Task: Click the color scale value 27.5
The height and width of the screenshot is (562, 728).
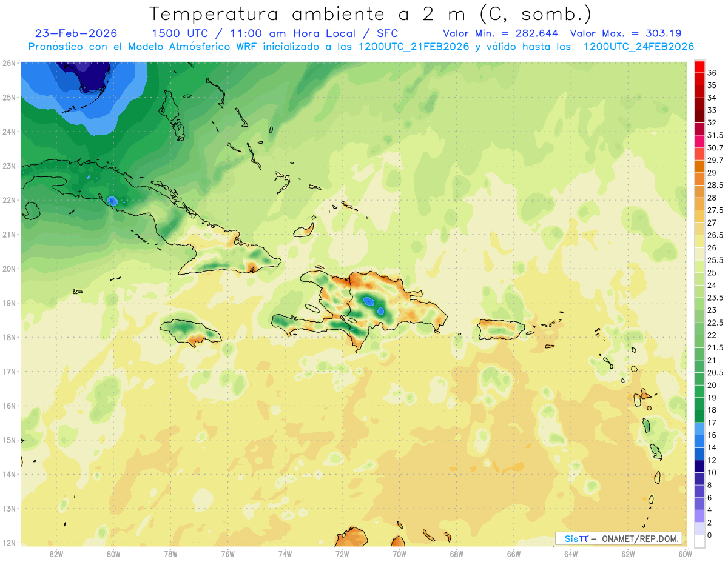Action: click(715, 210)
